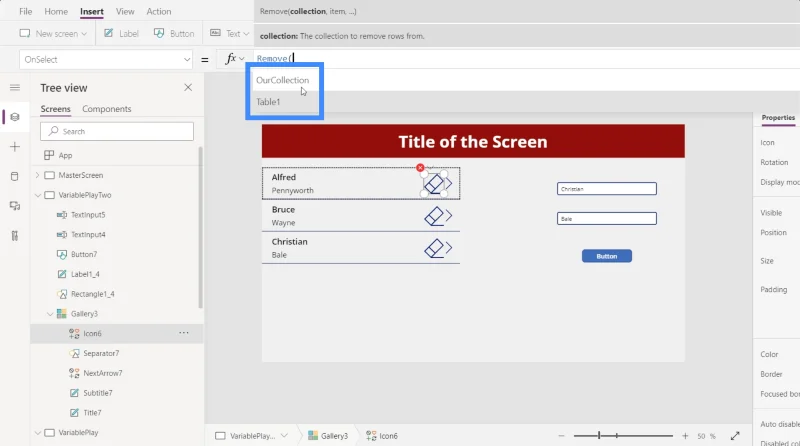Select Separator7 in the tree
Image resolution: width=800 pixels, height=446 pixels.
(x=101, y=353)
